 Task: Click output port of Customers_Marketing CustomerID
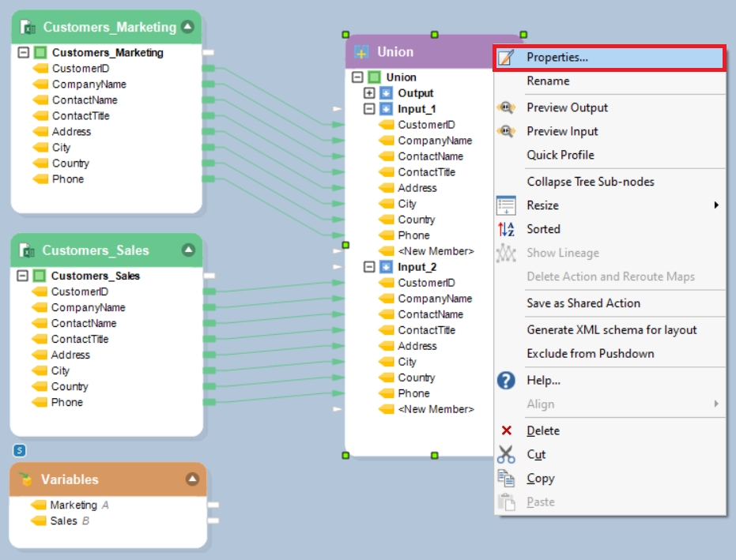tap(209, 69)
